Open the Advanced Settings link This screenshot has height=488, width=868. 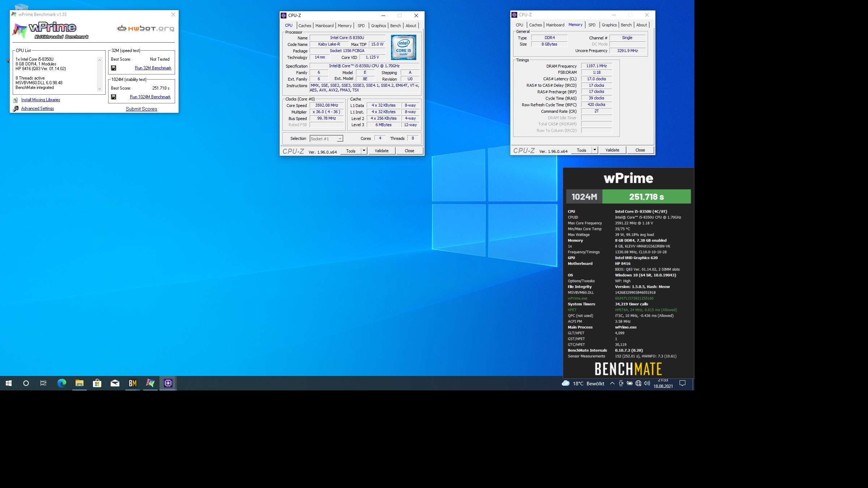(38, 108)
